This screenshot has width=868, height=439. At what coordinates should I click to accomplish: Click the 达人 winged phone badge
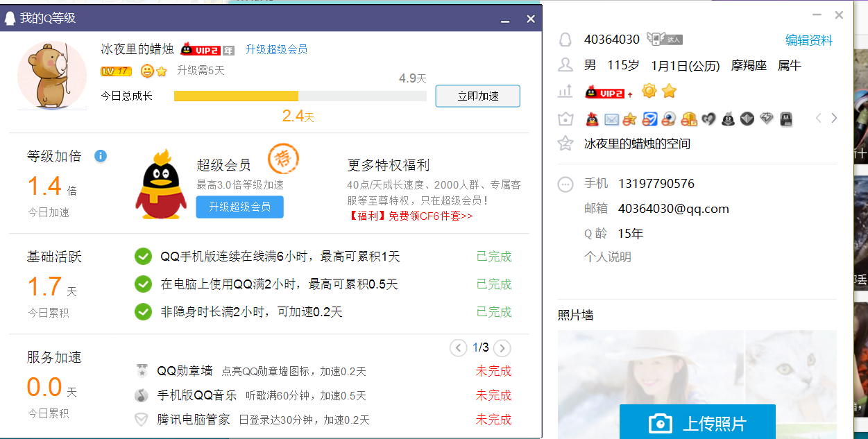pyautogui.click(x=665, y=39)
